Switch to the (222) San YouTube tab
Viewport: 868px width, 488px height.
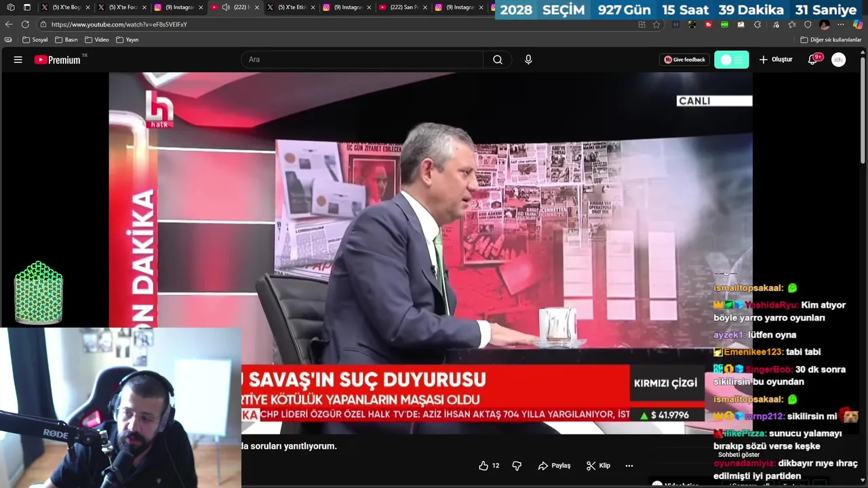pos(404,7)
